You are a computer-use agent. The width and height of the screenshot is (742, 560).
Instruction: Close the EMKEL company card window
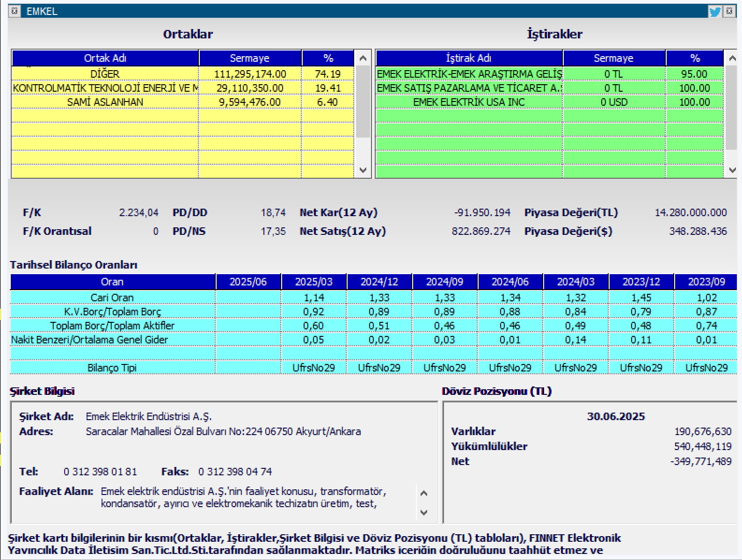coord(729,11)
